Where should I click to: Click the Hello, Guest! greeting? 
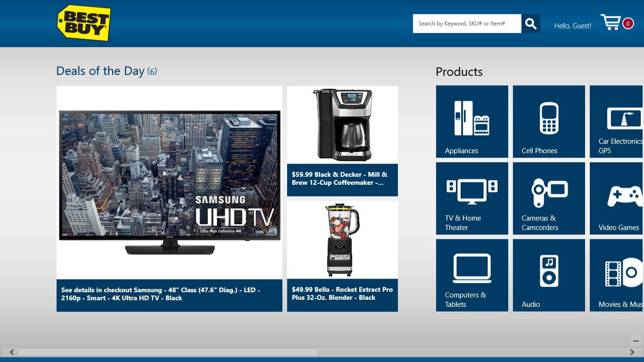point(572,26)
